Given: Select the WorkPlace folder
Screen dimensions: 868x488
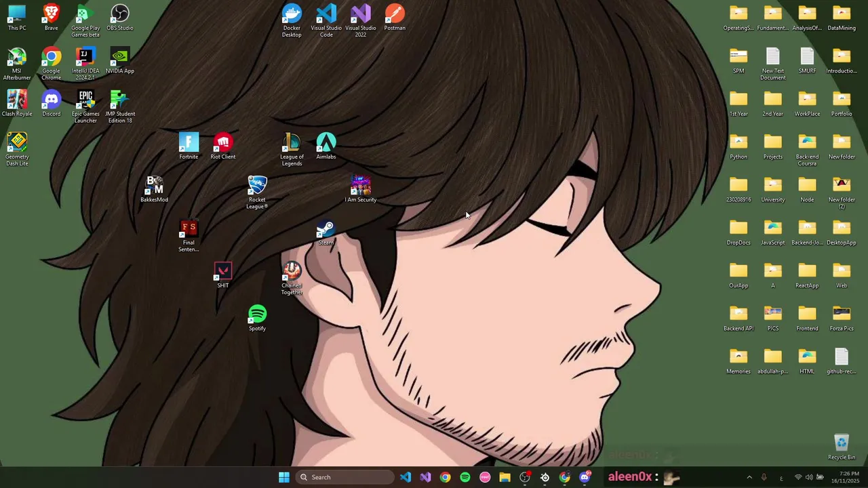Looking at the screenshot, I should (x=807, y=104).
